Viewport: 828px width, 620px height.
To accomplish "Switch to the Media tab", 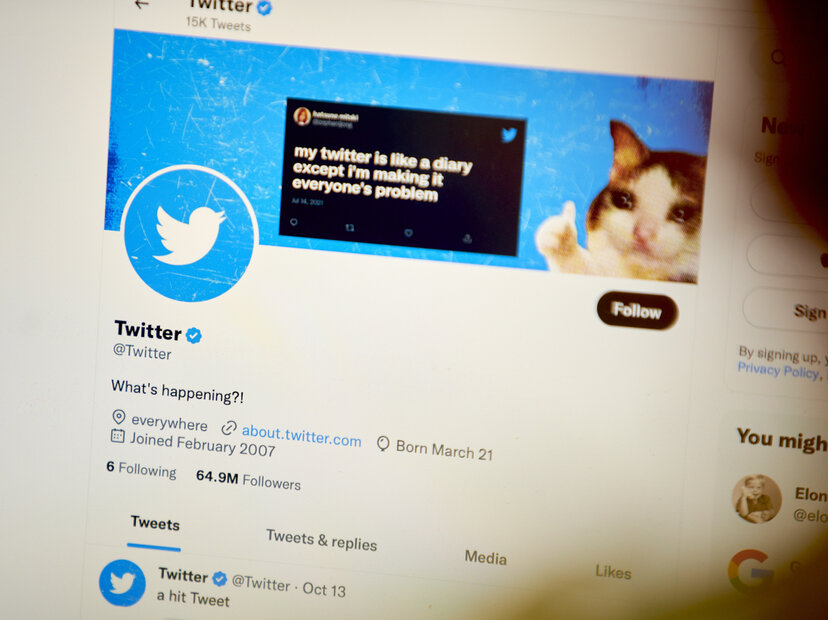I will click(485, 557).
